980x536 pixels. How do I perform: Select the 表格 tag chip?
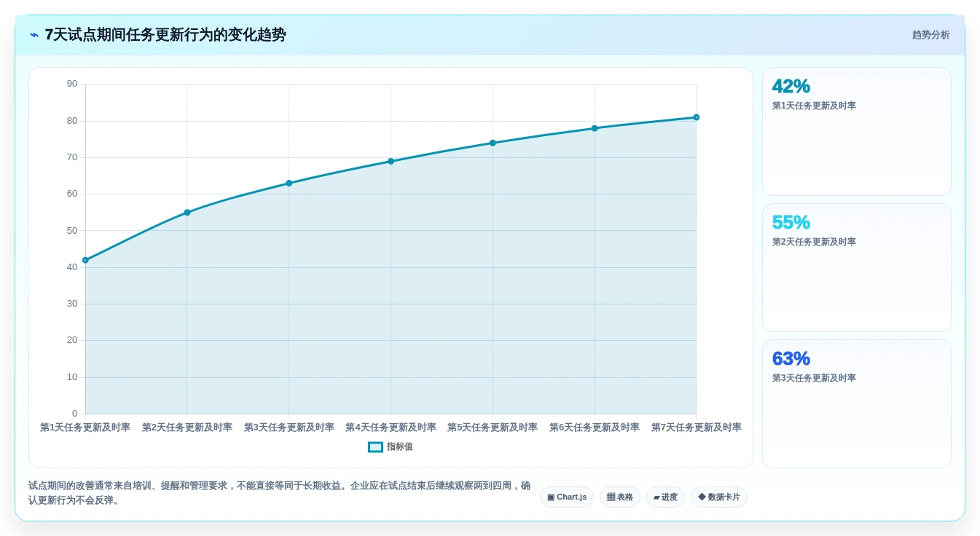620,497
